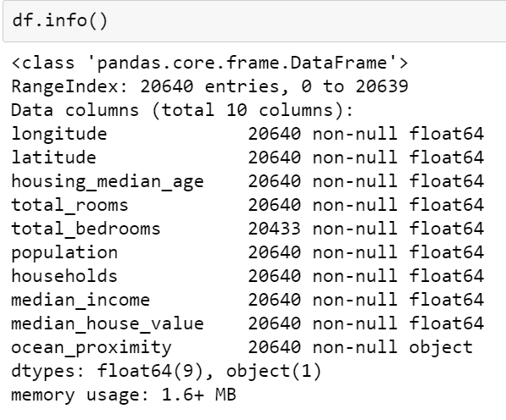
Task: Click the total_bedrooms column name
Action: coord(86,229)
